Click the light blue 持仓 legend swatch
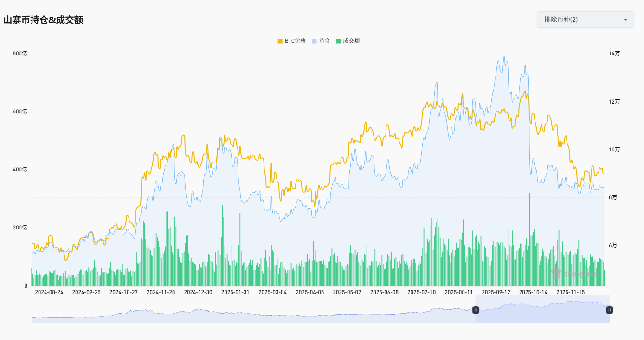 coord(314,41)
